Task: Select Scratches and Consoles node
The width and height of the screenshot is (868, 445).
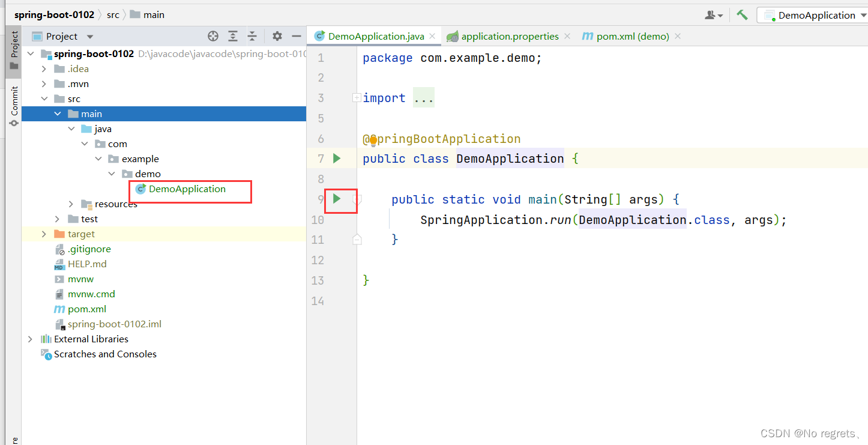Action: click(105, 354)
